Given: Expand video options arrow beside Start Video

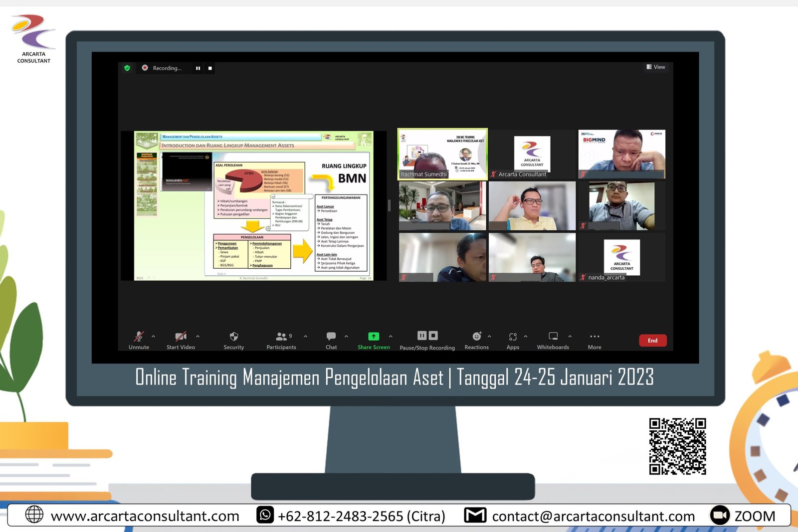Looking at the screenshot, I should 198,337.
